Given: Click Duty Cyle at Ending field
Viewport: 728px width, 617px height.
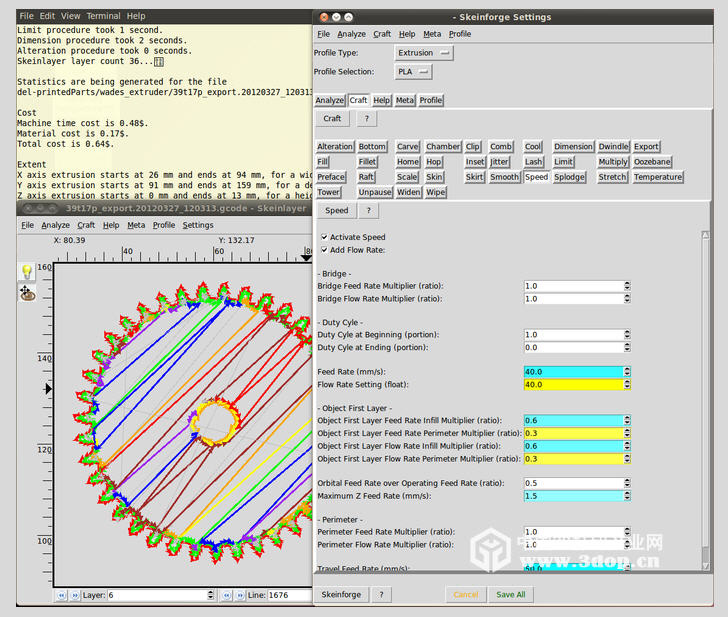Looking at the screenshot, I should click(574, 348).
